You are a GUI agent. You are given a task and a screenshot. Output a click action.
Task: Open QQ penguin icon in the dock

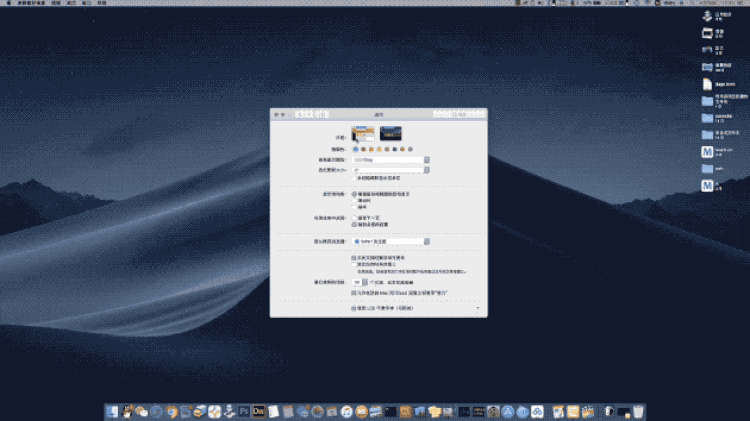click(127, 411)
